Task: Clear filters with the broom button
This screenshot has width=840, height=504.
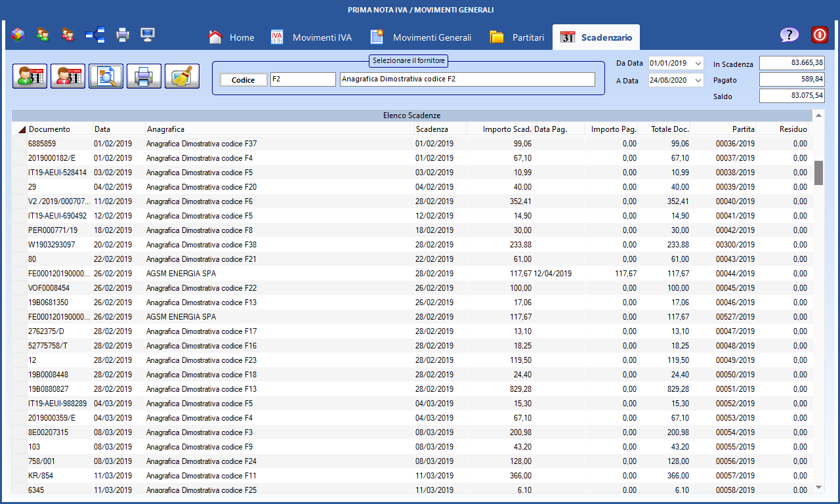Action: pyautogui.click(x=182, y=76)
